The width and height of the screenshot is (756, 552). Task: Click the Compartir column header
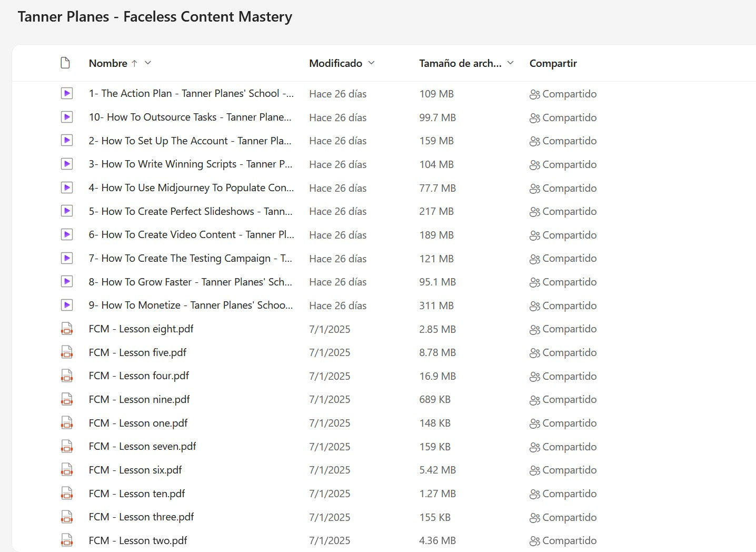(x=553, y=63)
